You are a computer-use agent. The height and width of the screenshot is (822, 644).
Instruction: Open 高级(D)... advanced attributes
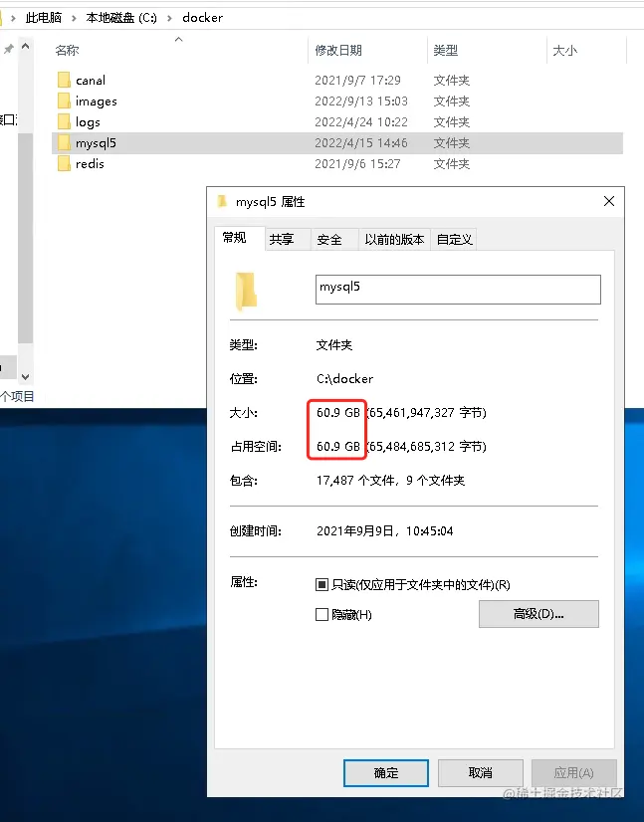tap(538, 614)
